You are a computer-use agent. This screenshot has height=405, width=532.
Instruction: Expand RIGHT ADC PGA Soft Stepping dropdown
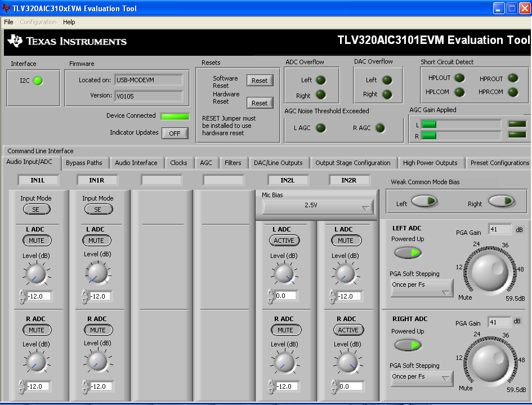(x=422, y=379)
